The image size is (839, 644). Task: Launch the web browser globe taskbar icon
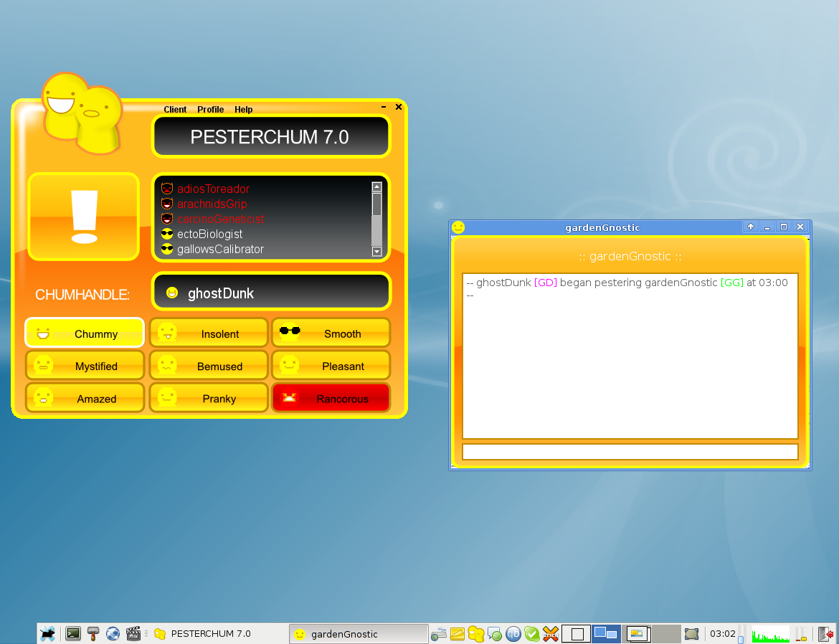point(113,633)
